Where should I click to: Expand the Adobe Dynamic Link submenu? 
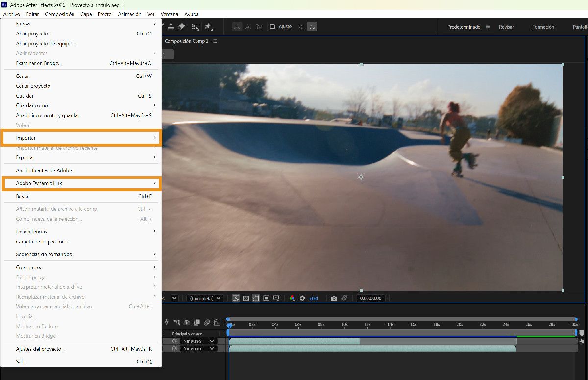(x=81, y=183)
